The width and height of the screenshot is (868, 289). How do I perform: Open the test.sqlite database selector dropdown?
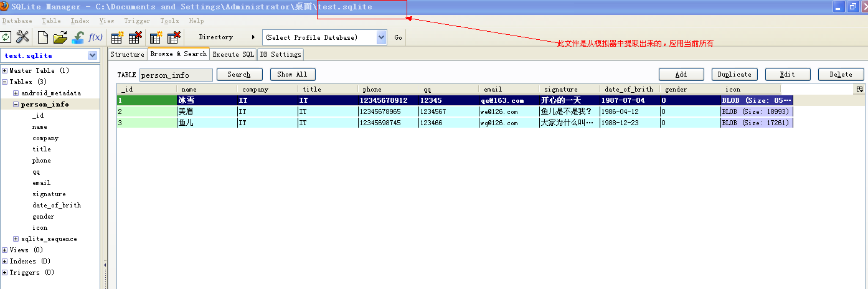93,55
